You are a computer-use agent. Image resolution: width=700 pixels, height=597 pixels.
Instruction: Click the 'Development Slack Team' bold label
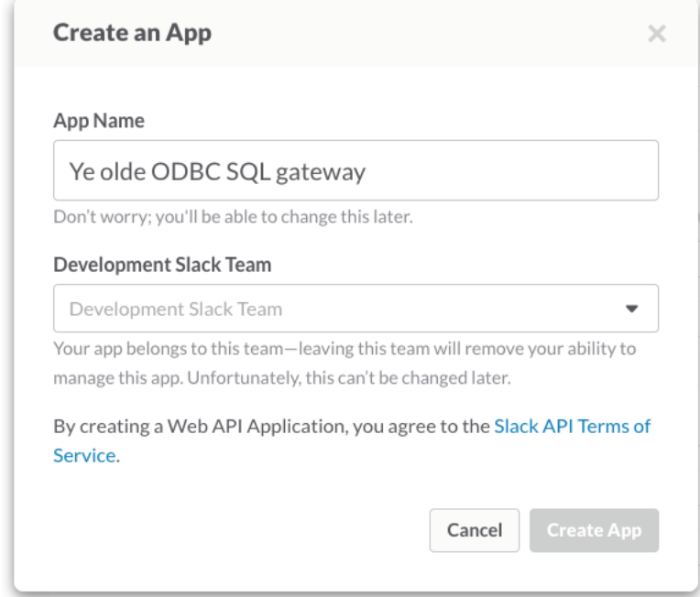(x=162, y=265)
